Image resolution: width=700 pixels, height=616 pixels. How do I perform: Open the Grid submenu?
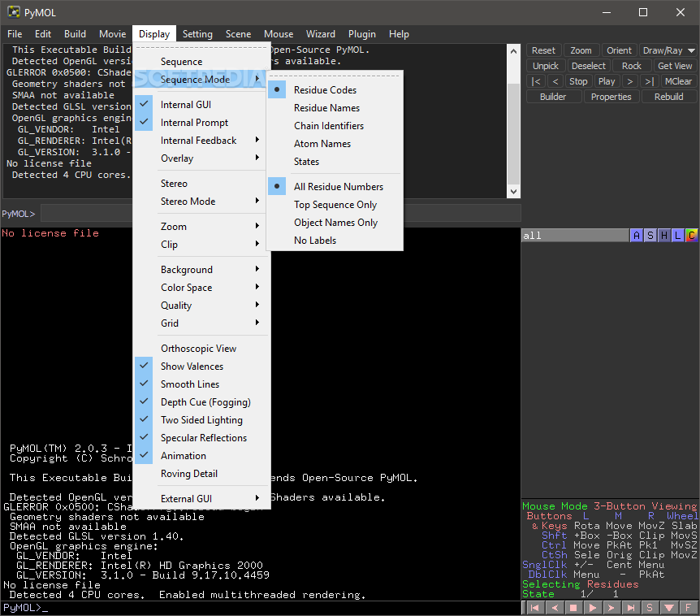pos(201,323)
